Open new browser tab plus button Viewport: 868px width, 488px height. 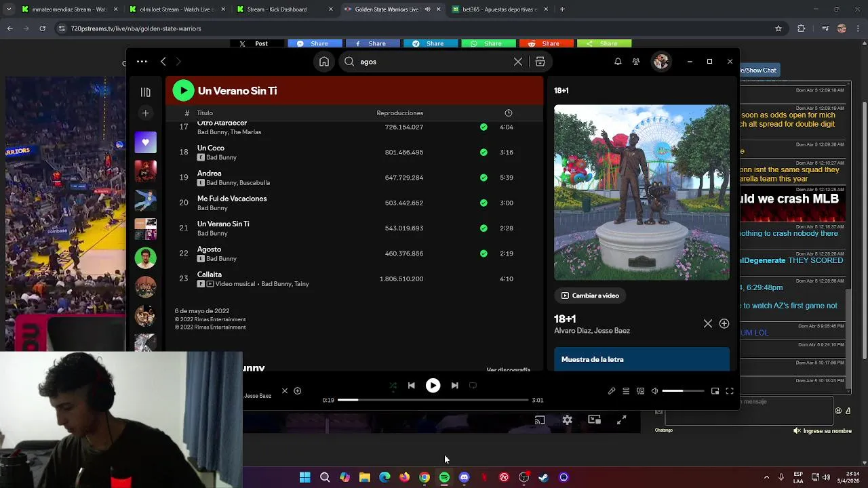pos(562,9)
